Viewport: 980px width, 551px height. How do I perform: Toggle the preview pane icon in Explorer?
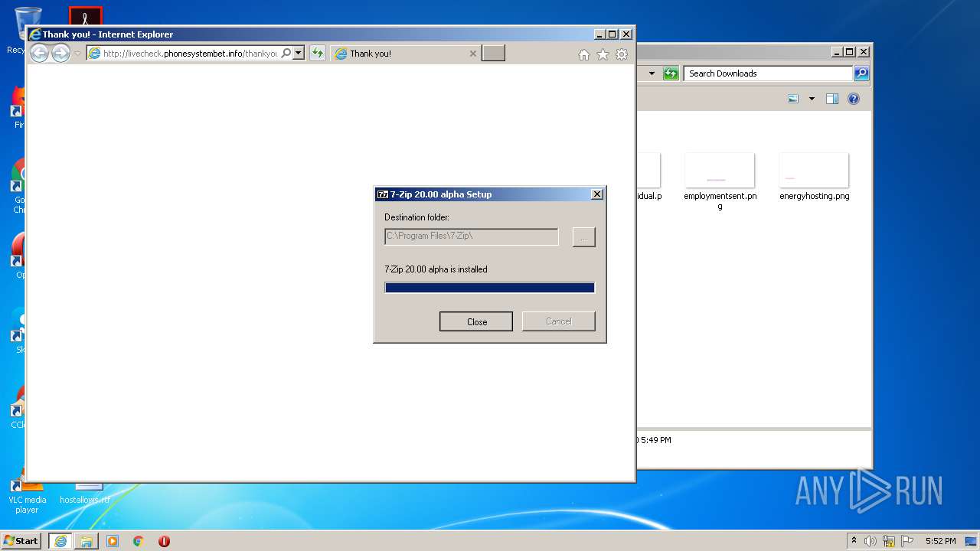pos(832,99)
